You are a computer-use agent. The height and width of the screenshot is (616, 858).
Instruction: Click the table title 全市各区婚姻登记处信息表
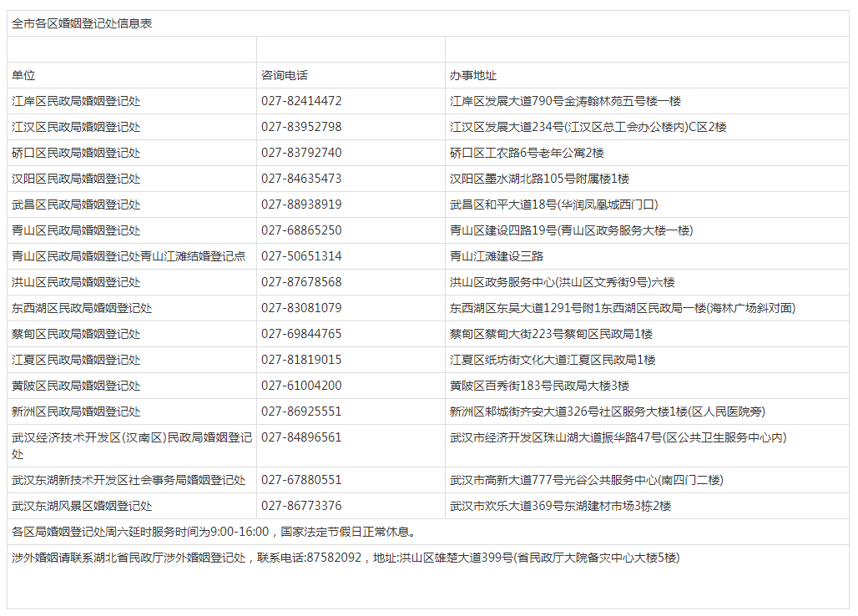point(82,23)
